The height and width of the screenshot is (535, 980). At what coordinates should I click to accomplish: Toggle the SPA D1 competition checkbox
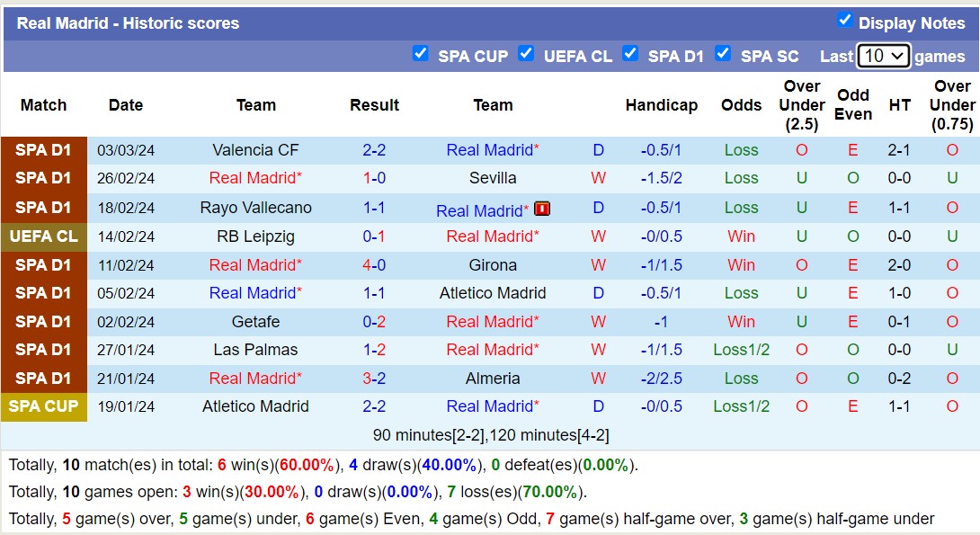pyautogui.click(x=631, y=54)
